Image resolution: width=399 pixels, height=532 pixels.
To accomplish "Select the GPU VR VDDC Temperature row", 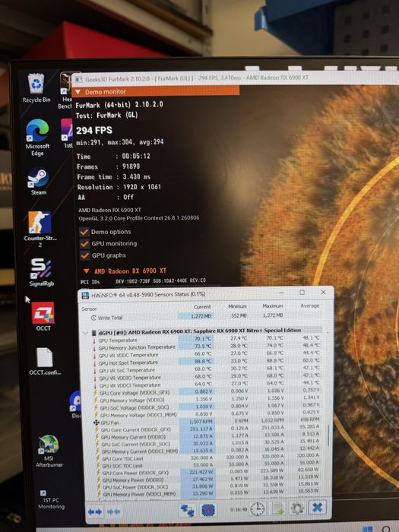I will click(x=206, y=354).
